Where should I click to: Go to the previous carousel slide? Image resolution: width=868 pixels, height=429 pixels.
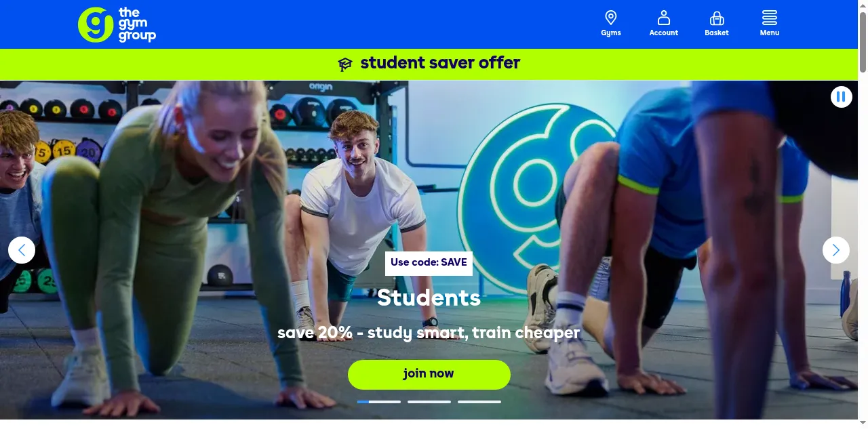click(x=22, y=250)
